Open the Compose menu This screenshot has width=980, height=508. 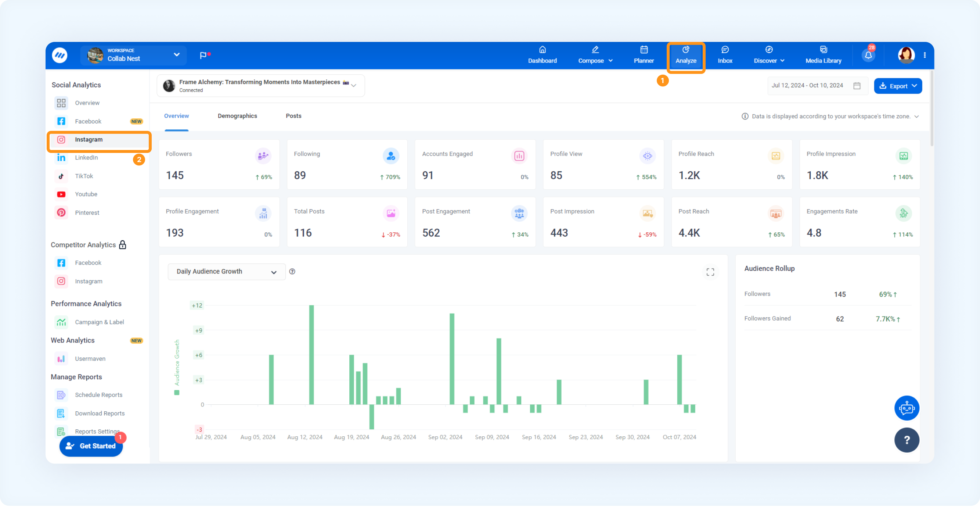coord(594,54)
